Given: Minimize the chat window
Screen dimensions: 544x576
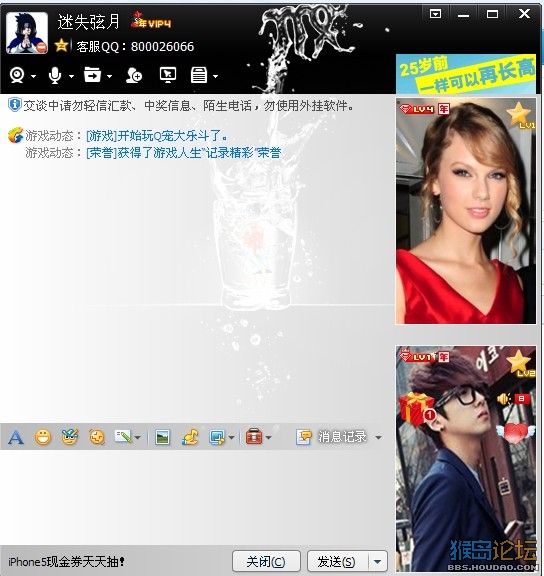Looking at the screenshot, I should pyautogui.click(x=464, y=15).
